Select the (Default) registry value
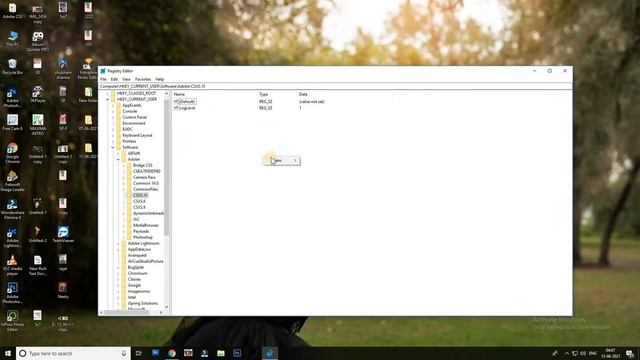Image resolution: width=640 pixels, height=360 pixels. [186, 101]
